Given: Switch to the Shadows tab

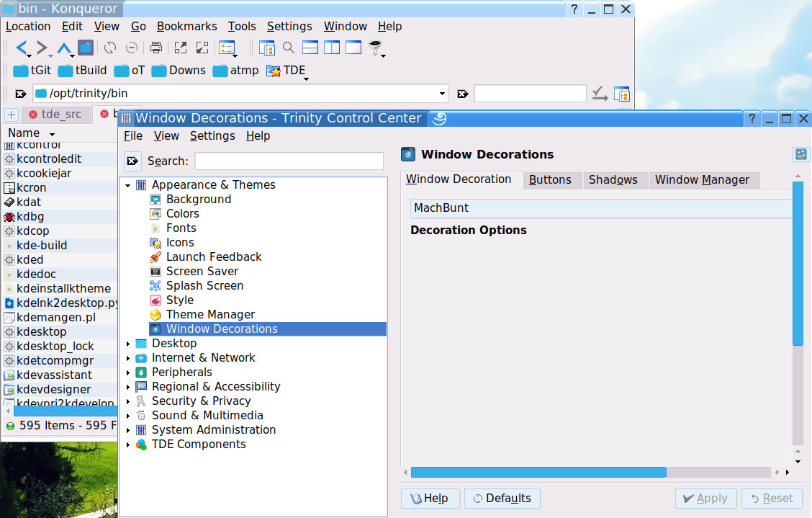Looking at the screenshot, I should (615, 180).
